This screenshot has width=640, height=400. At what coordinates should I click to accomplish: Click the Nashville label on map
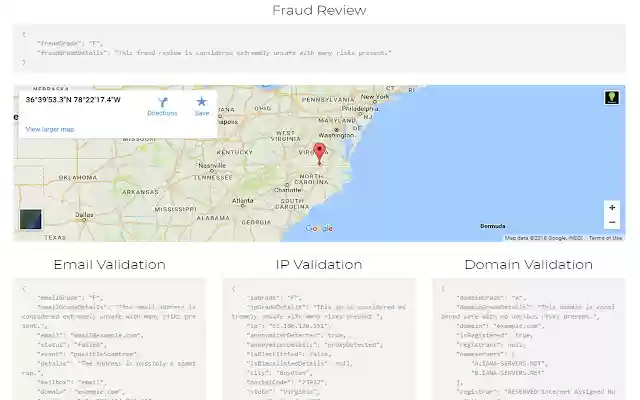coord(212,165)
